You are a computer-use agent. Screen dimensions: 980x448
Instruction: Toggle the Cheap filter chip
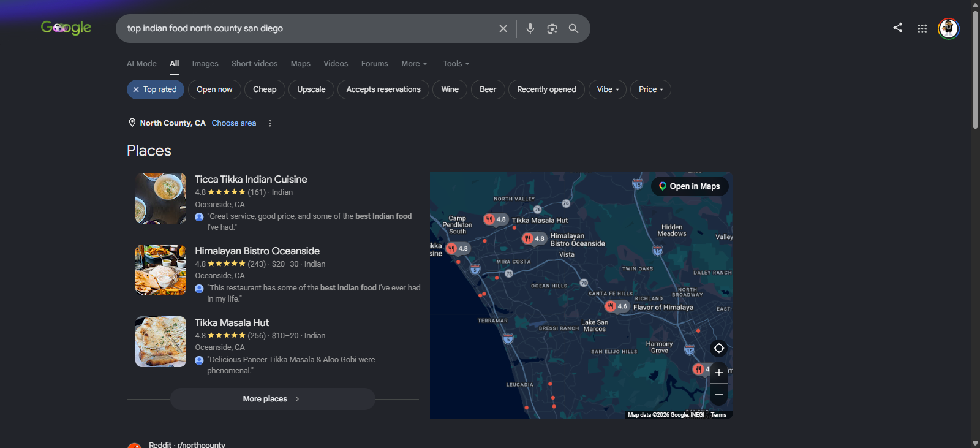coord(265,89)
